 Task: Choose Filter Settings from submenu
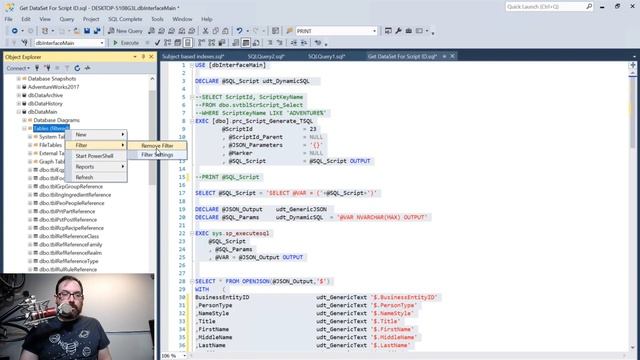tap(157, 155)
